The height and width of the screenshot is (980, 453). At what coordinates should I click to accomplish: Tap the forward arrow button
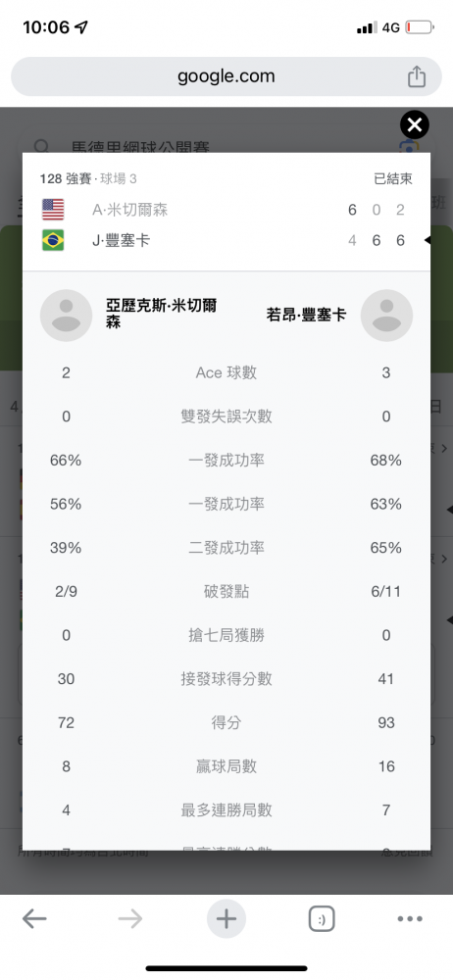point(129,918)
